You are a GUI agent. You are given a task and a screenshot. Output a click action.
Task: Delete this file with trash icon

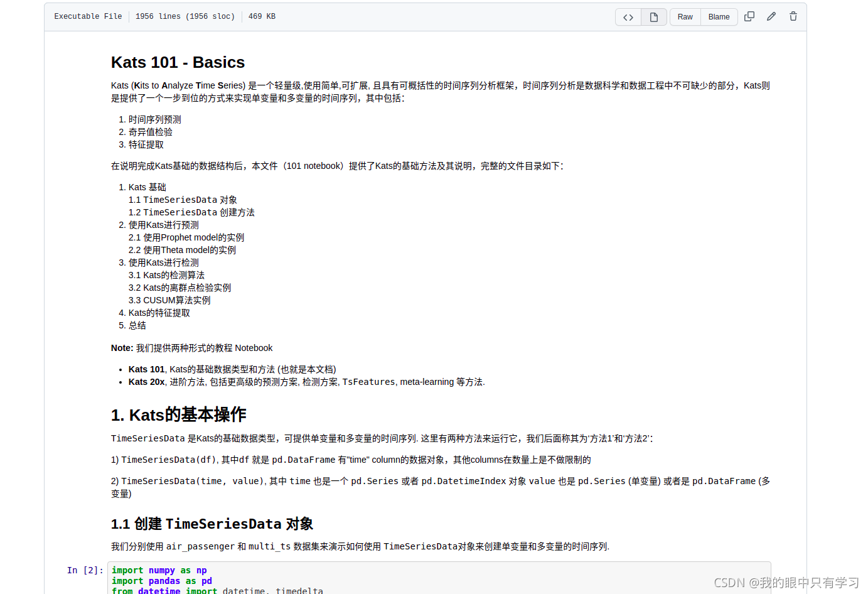[793, 16]
